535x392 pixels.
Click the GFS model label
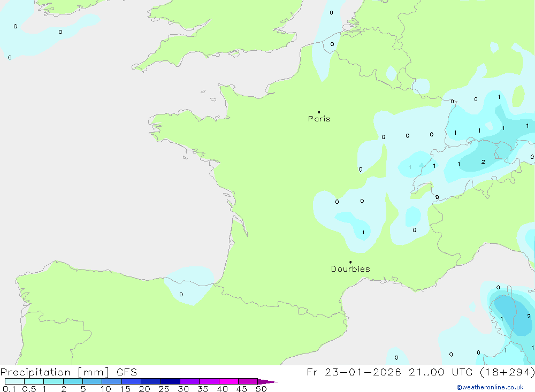click(127, 372)
